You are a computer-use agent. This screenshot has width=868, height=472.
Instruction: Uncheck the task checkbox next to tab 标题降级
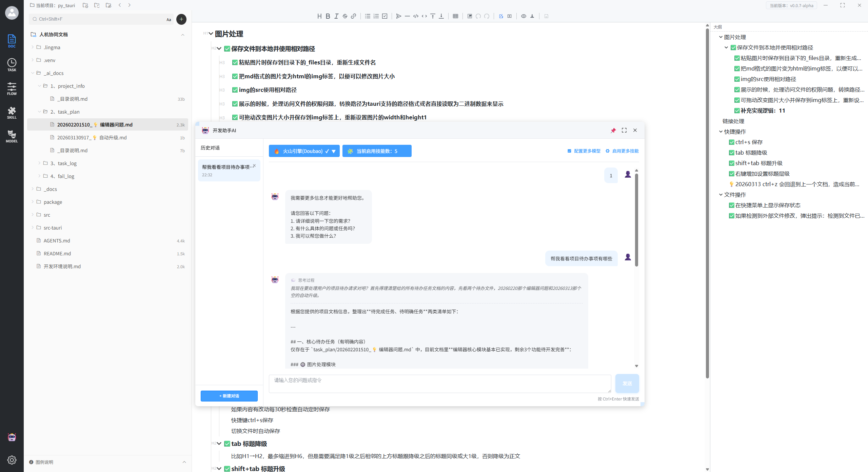coord(227,443)
